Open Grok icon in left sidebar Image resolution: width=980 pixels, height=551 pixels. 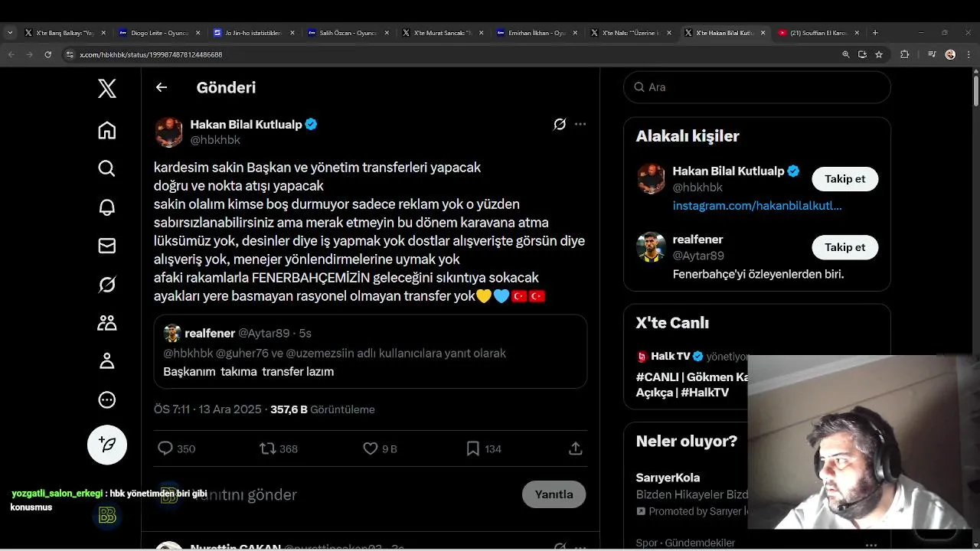[107, 285]
